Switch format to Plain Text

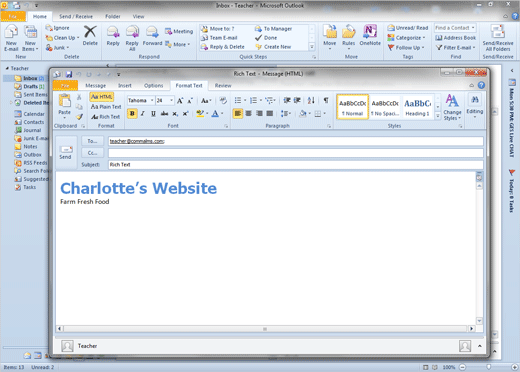pos(106,107)
